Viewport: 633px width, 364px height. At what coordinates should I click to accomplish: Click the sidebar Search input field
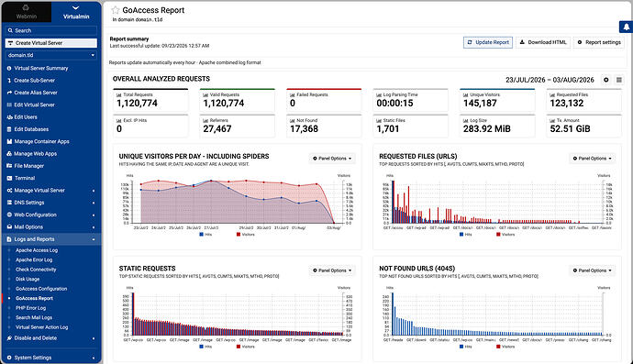(x=50, y=30)
